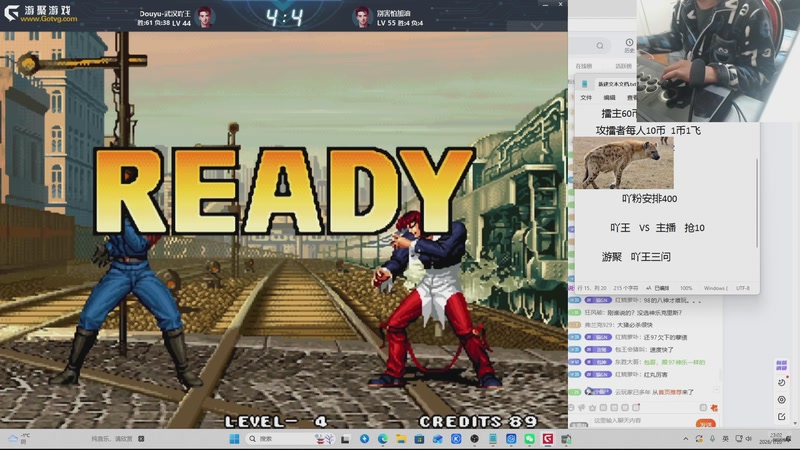Screen dimensions: 800x450
Task: Open the green WeChat taskbar icon
Action: 530,439
